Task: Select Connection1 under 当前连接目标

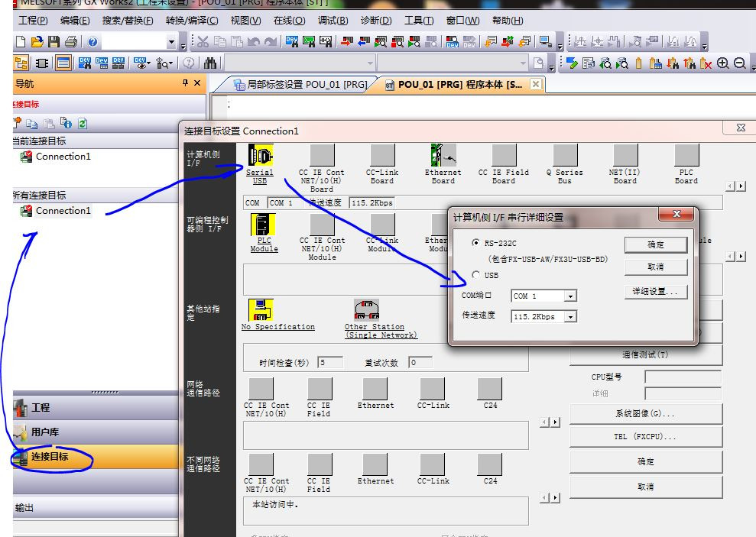Action: coord(63,157)
